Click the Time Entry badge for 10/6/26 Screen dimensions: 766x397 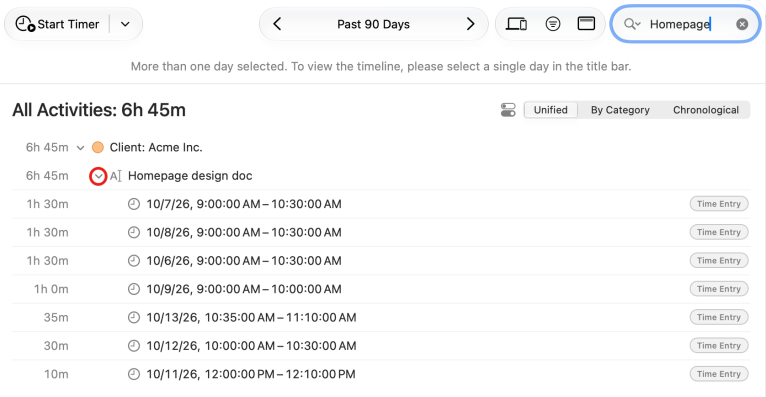tap(719, 261)
